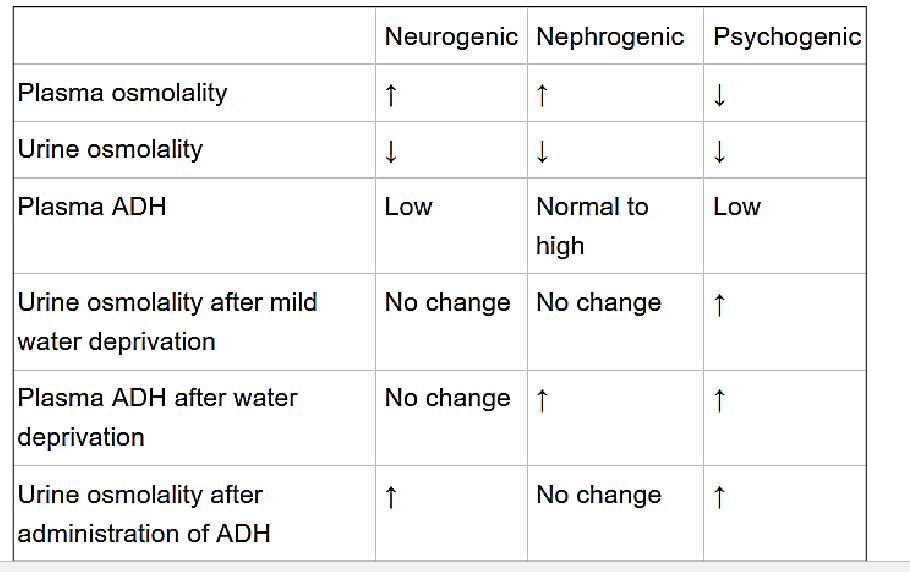The image size is (910, 572).
Task: Click the Neurogenic column header
Action: click(451, 37)
